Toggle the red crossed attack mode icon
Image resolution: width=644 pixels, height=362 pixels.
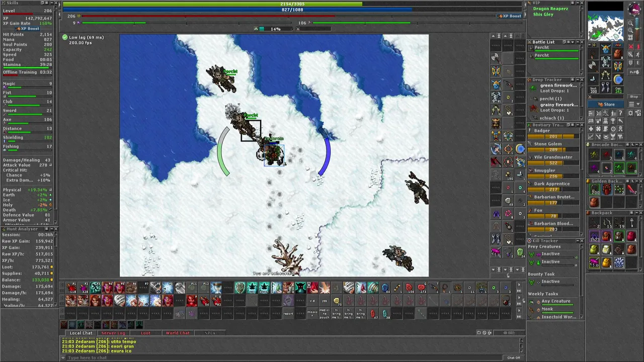(631, 47)
